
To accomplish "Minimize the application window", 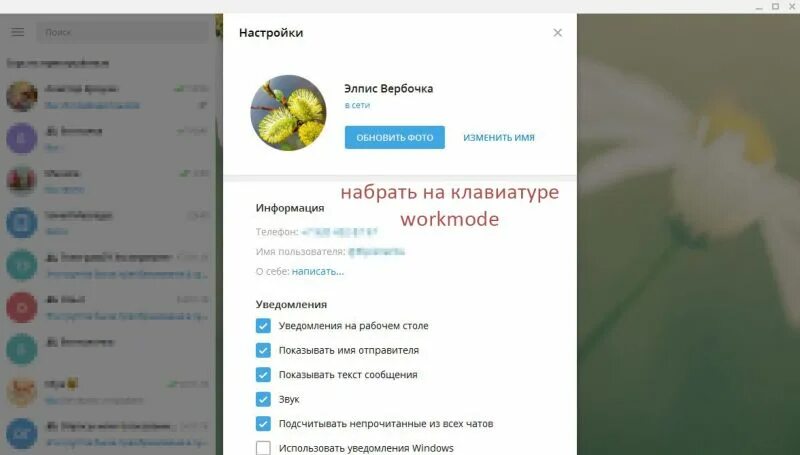I will click(759, 7).
